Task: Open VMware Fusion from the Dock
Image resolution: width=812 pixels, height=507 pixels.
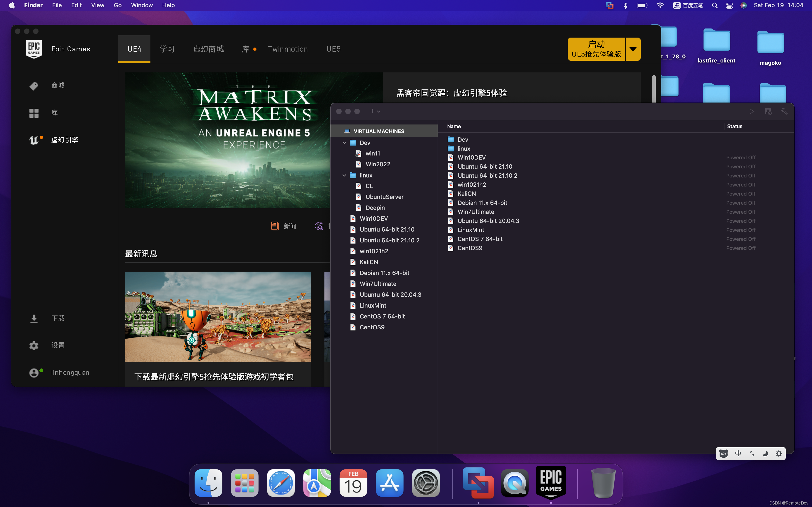Action: (x=478, y=483)
